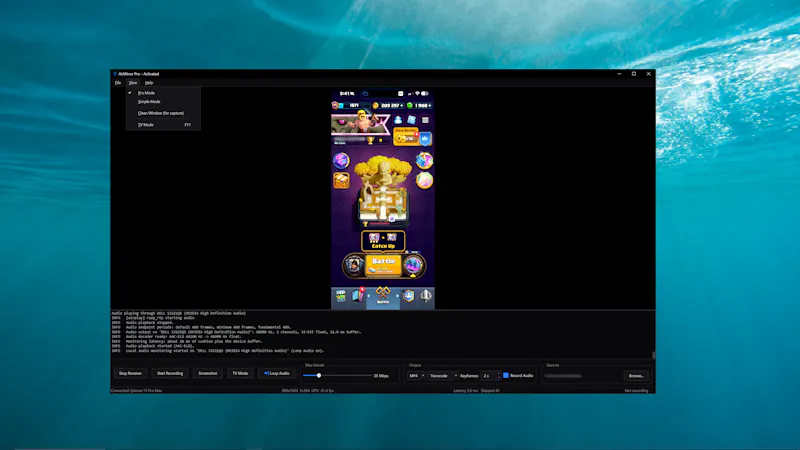Switch to Simple Mode
Screen dimensions: 800x450
tap(163, 102)
